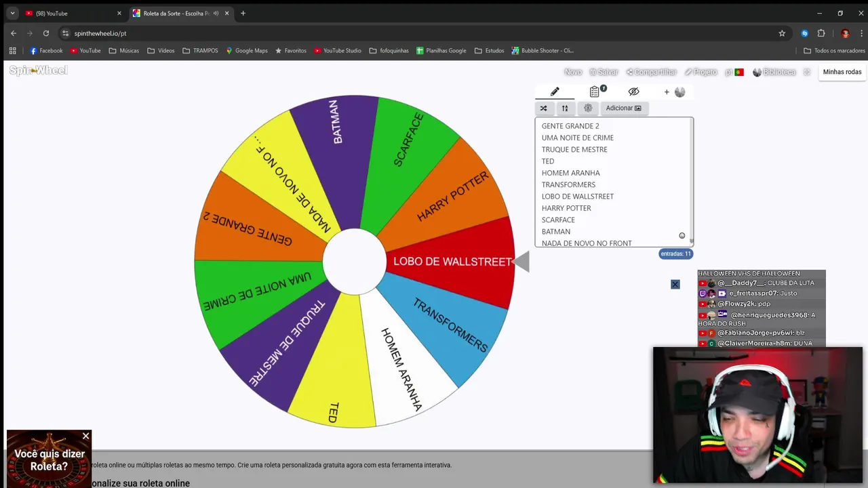Open the Planilhas Google bookmark
The width and height of the screenshot is (868, 488).
click(441, 51)
